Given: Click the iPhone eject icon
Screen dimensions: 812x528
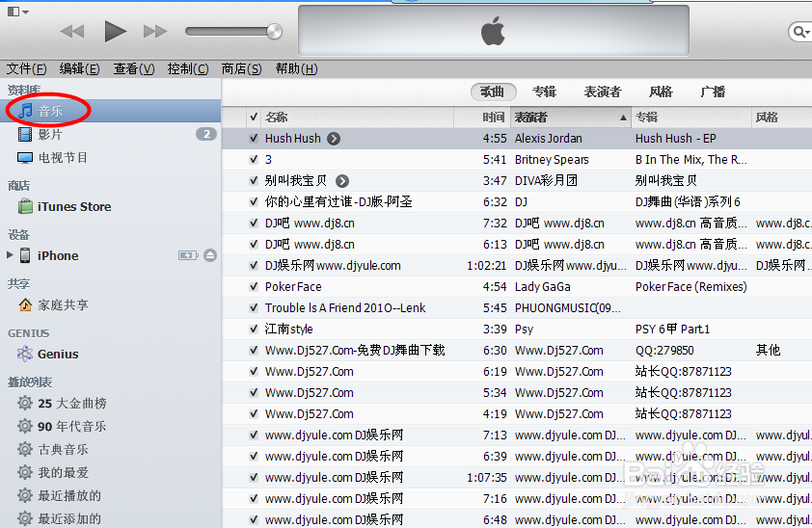Looking at the screenshot, I should coord(209,255).
